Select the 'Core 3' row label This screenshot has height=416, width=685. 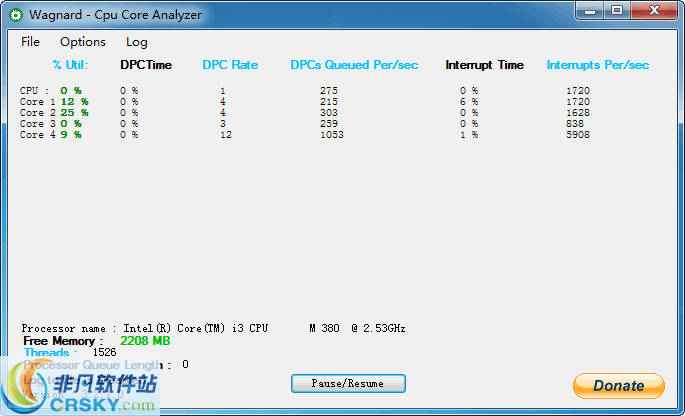coord(38,123)
